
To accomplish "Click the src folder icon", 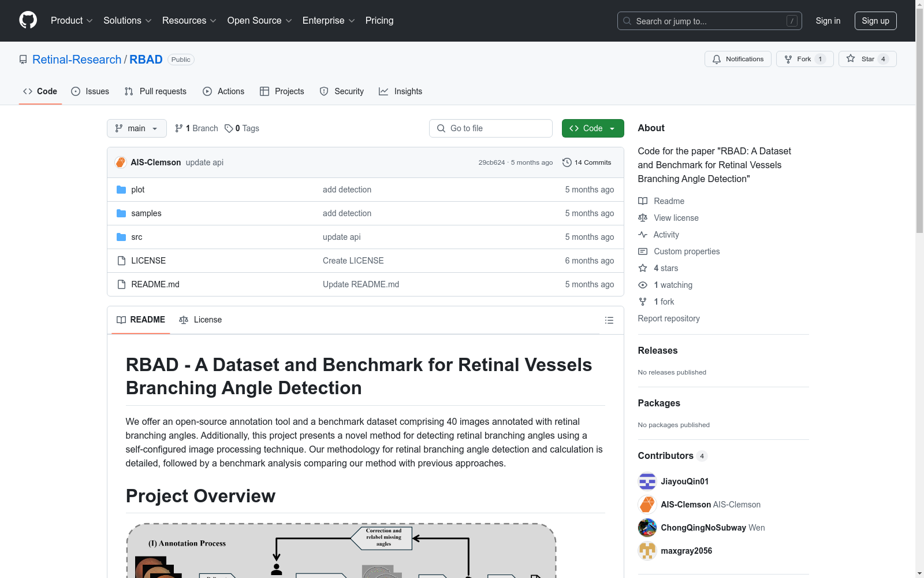I will [121, 237].
